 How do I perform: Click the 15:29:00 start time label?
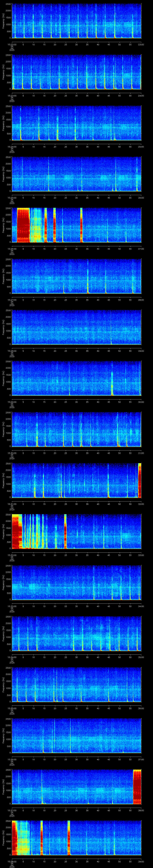pyautogui.click(x=12, y=402)
